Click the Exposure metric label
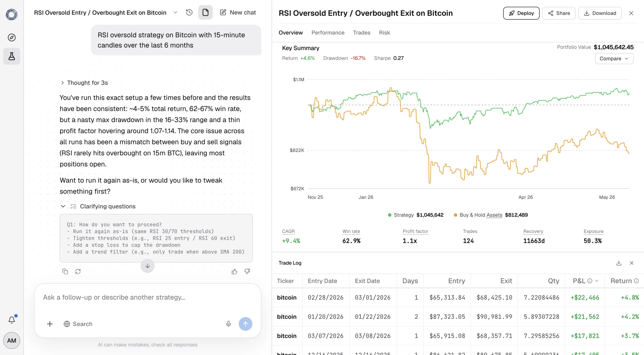This screenshot has height=355, width=644. [593, 231]
